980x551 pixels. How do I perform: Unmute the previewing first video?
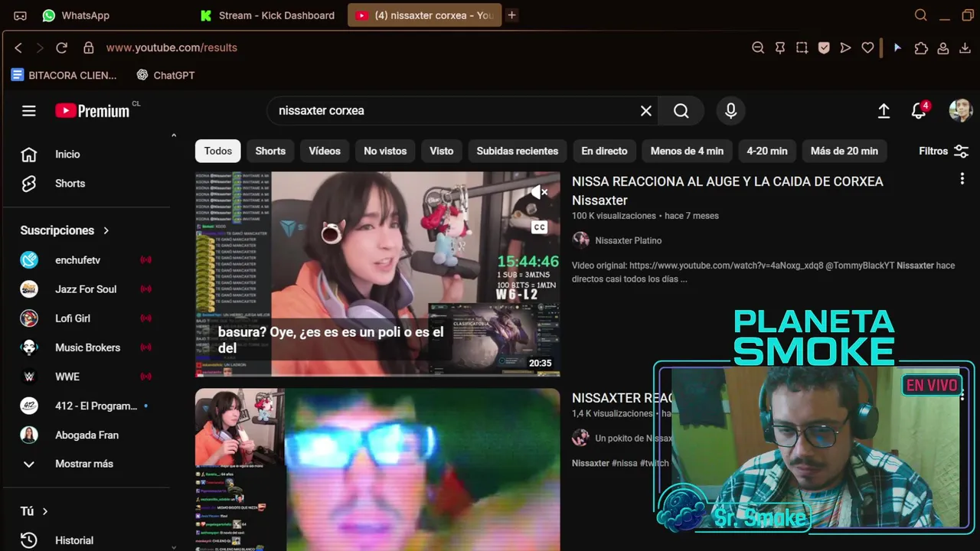540,192
